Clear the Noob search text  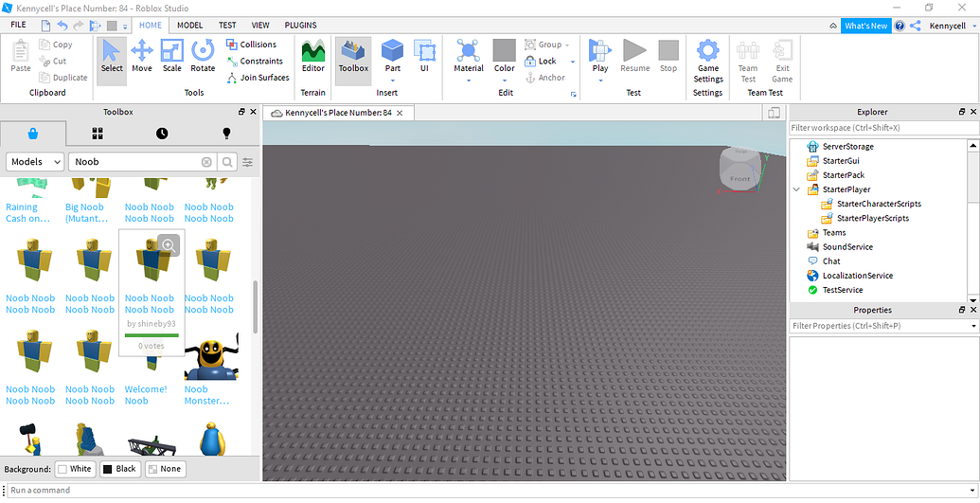coord(206,162)
